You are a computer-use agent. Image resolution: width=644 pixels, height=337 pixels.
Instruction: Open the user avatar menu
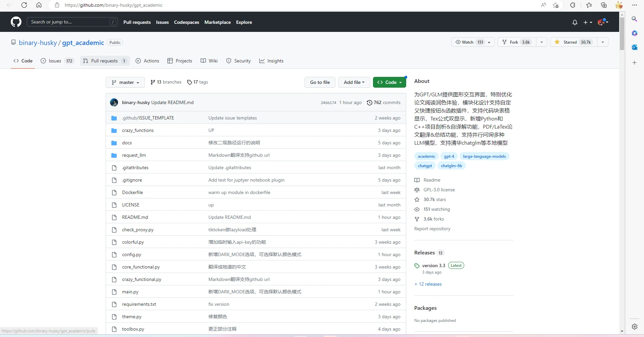(603, 22)
